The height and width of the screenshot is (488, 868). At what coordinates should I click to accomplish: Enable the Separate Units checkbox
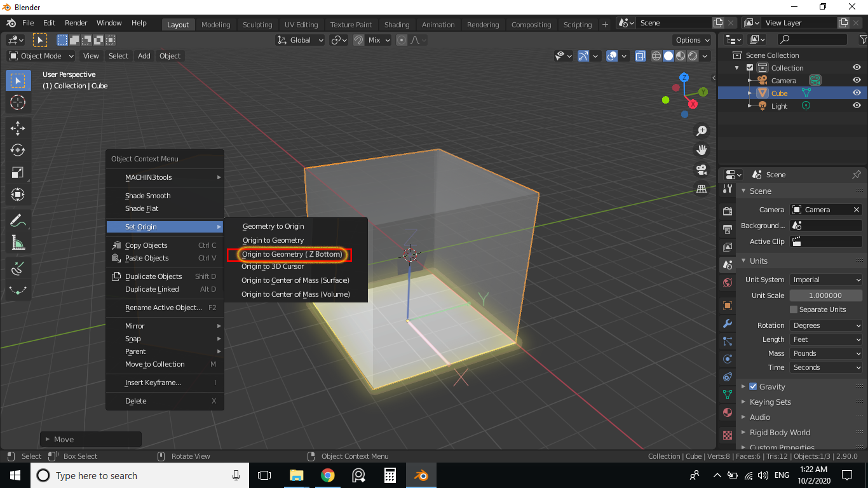pyautogui.click(x=794, y=309)
